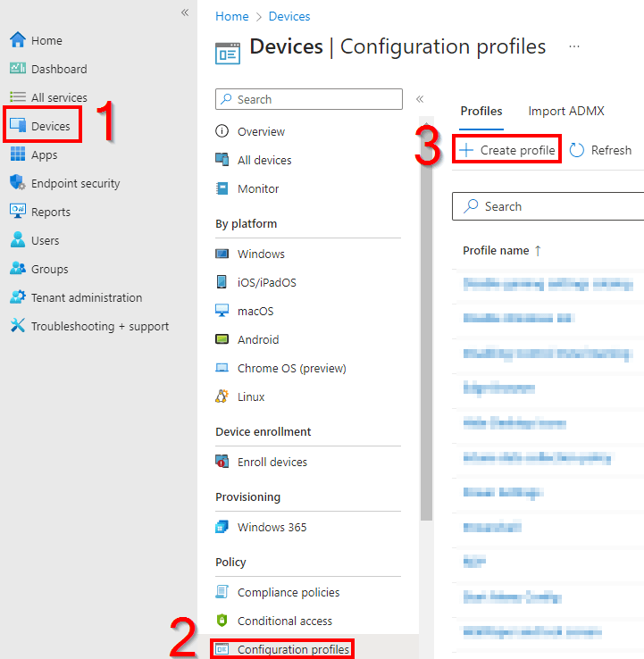
Task: Collapse the left navigation with double chevron
Action: pos(185,13)
